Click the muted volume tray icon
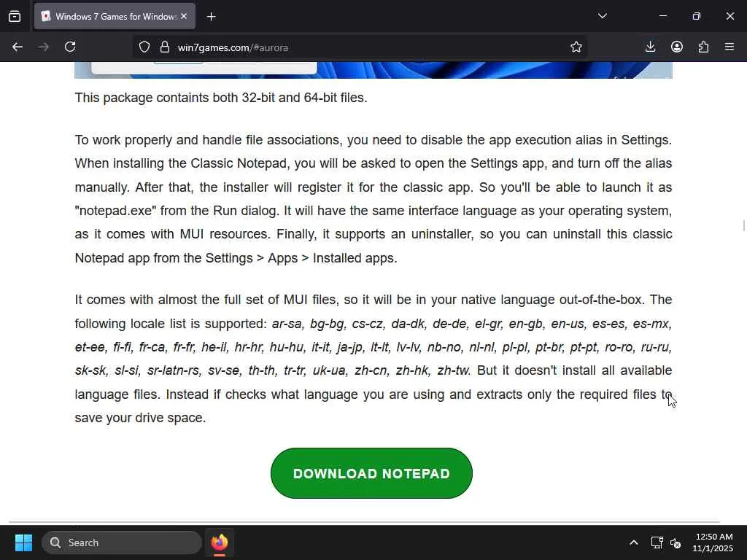 (x=676, y=542)
